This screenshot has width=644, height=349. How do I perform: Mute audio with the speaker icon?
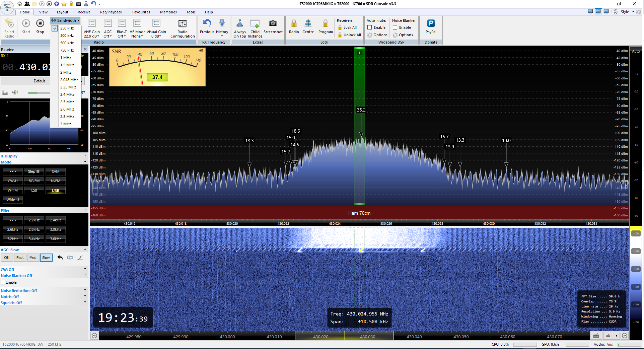(15, 92)
